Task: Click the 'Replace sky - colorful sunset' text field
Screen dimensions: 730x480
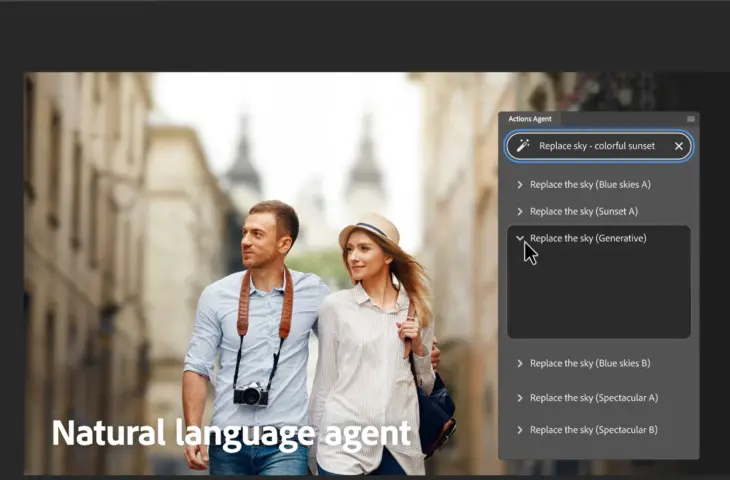Action: click(x=597, y=146)
